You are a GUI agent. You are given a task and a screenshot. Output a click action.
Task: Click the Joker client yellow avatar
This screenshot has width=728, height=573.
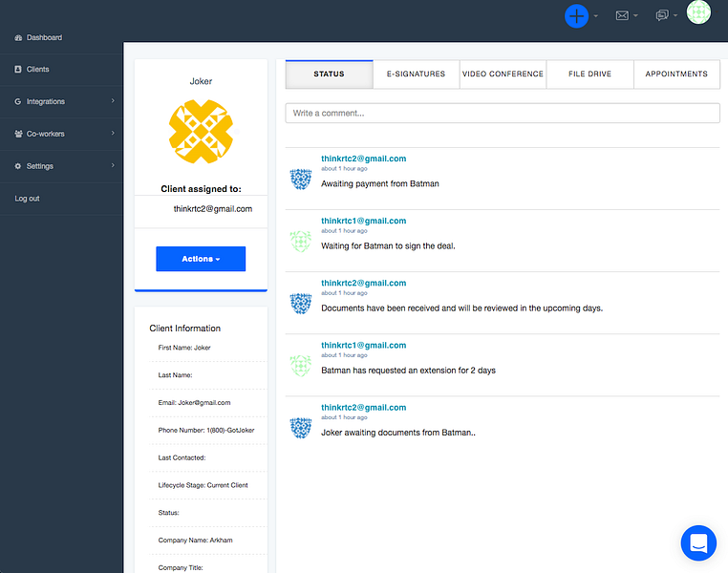(x=201, y=131)
